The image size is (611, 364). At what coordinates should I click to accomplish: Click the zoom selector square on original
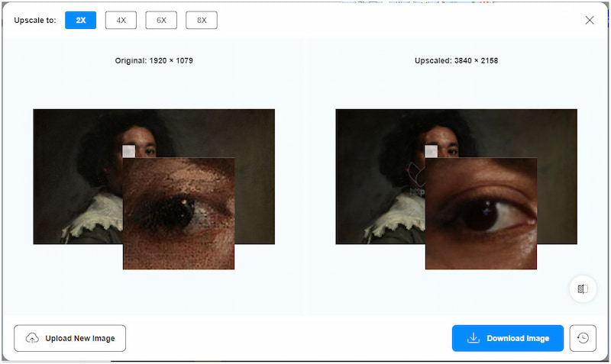(128, 151)
